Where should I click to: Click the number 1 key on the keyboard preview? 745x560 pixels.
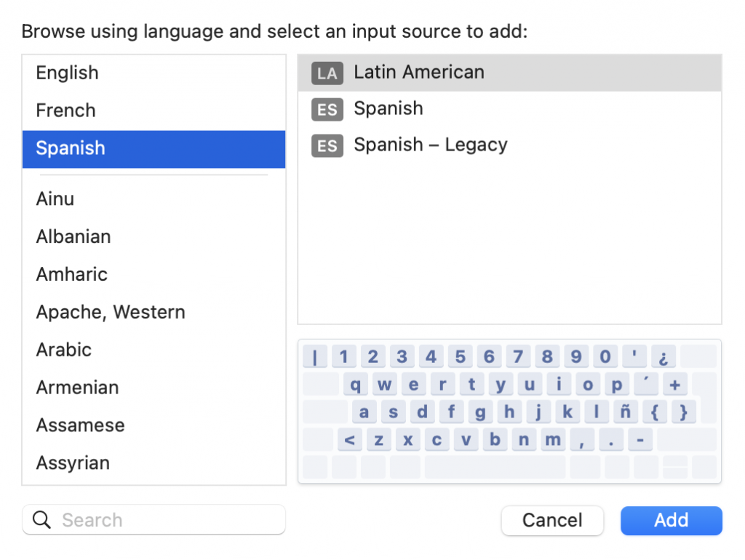tap(343, 356)
